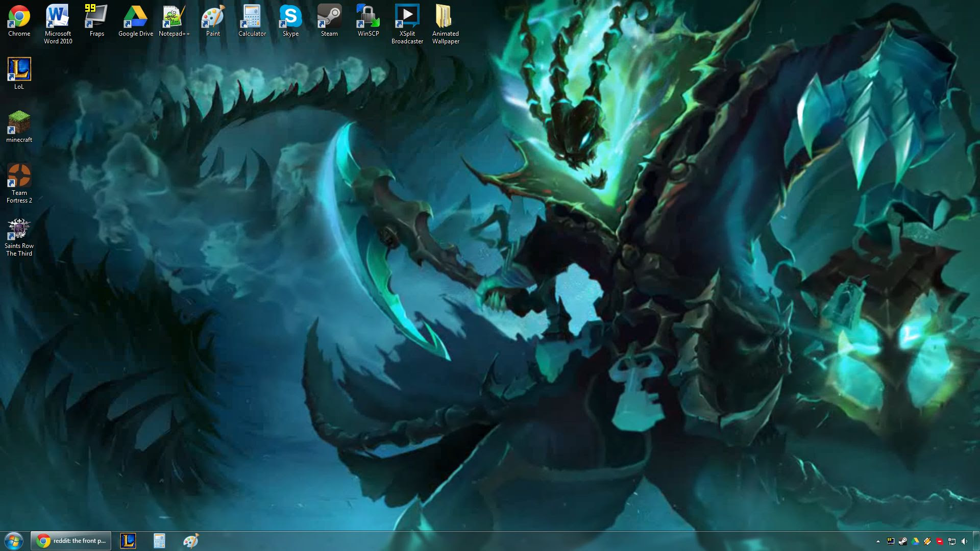Viewport: 980px width, 551px height.
Task: Select the WinSCP desktop shortcut
Action: click(x=368, y=21)
